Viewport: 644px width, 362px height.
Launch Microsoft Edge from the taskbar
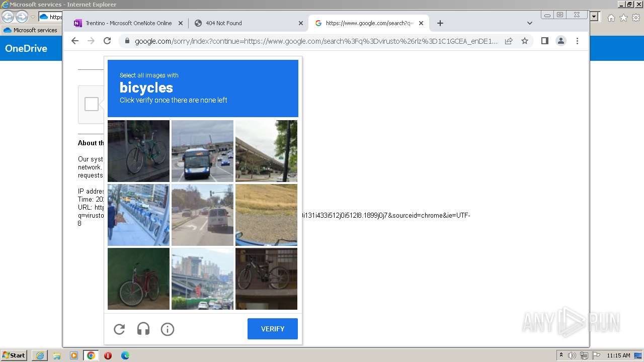click(x=125, y=355)
